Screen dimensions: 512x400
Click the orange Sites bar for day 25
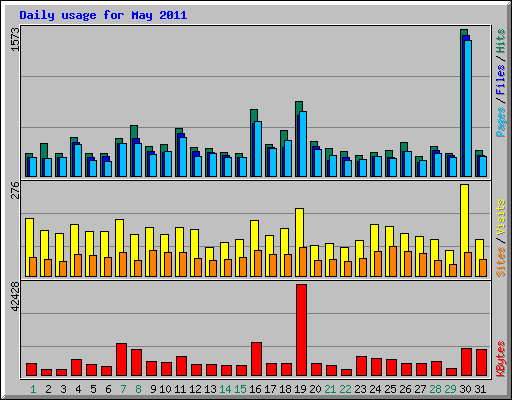pyautogui.click(x=393, y=262)
